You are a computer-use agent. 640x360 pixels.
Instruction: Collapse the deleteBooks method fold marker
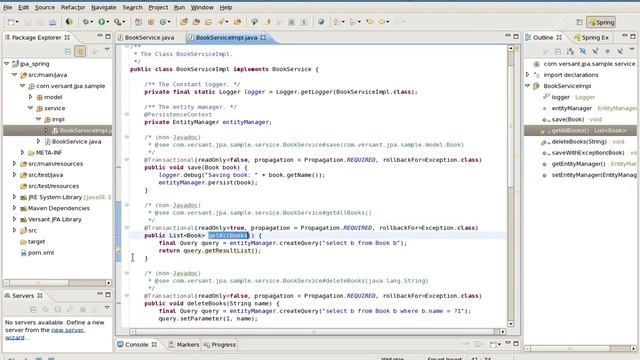[x=127, y=296]
